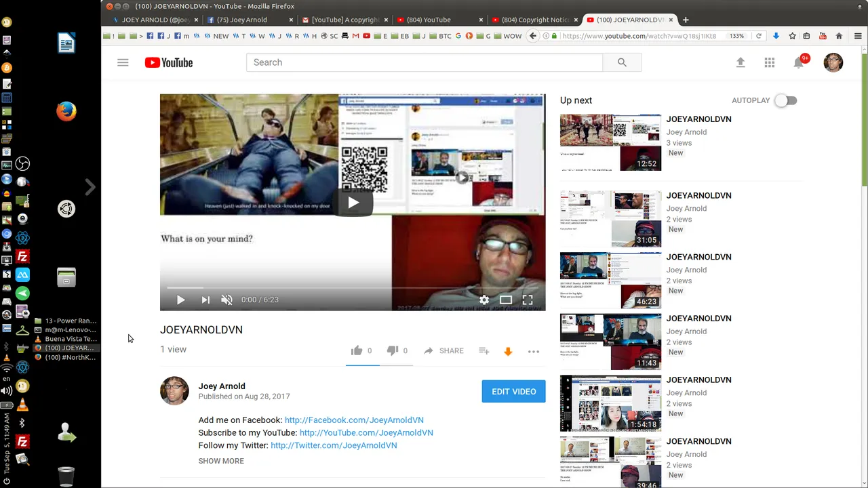
Task: Click the video progress bar
Action: click(x=353, y=288)
